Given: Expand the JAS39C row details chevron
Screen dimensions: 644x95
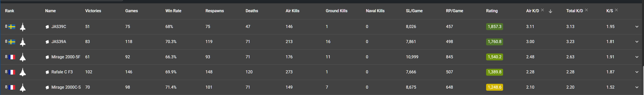Looking at the screenshot, I should 637,27.
